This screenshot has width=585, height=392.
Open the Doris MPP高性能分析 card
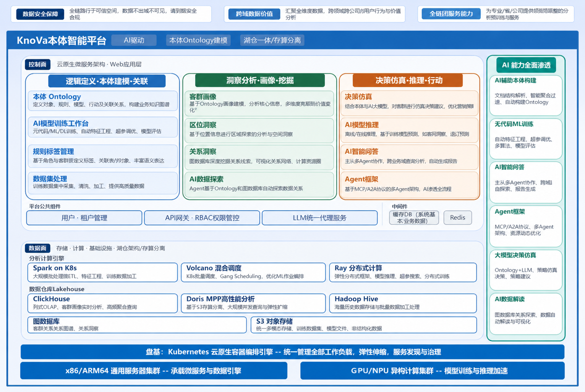pos(253,303)
